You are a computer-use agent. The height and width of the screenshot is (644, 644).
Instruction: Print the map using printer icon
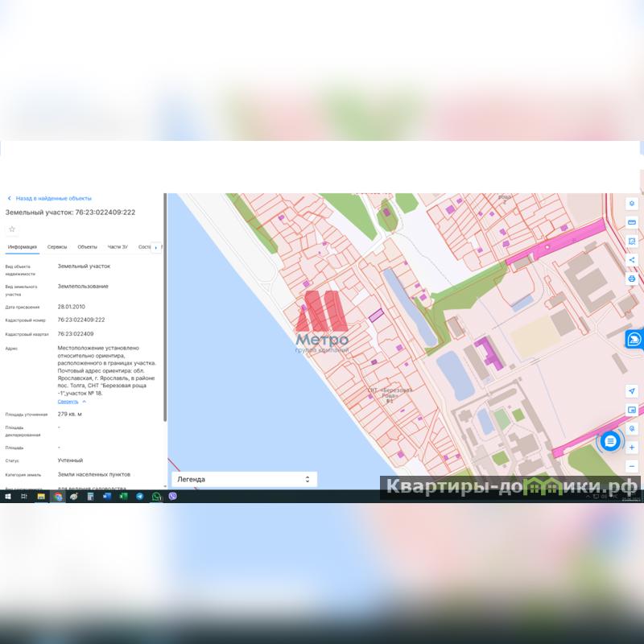click(632, 279)
